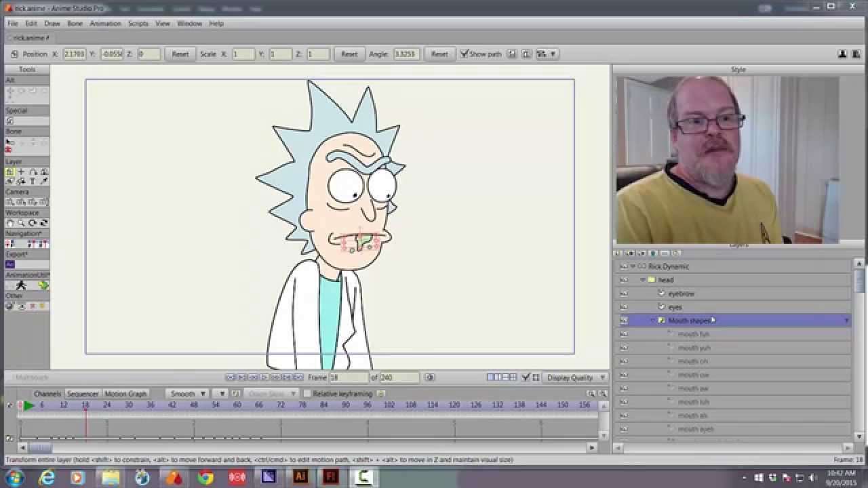
Task: Click the Windows Start button
Action: tap(14, 477)
